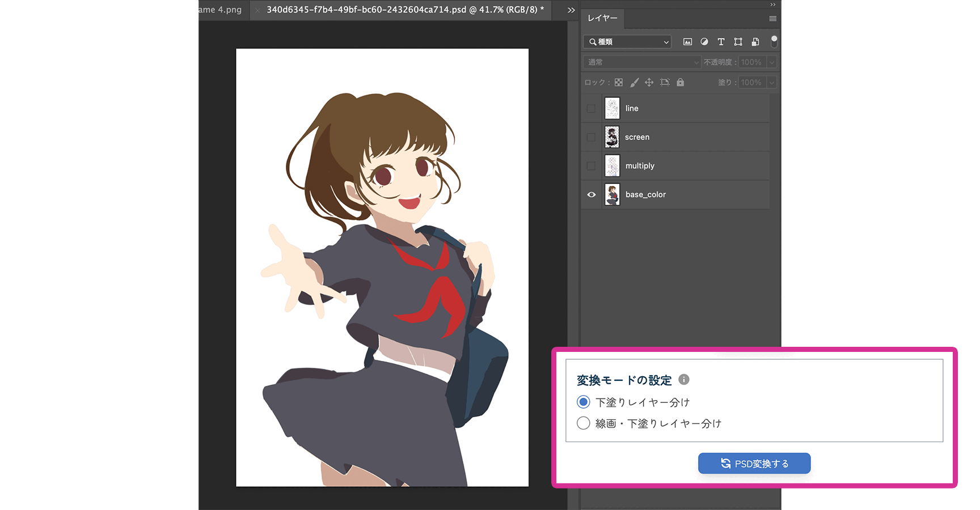
Task: Open the 通常 blend mode dropdown
Action: click(641, 62)
